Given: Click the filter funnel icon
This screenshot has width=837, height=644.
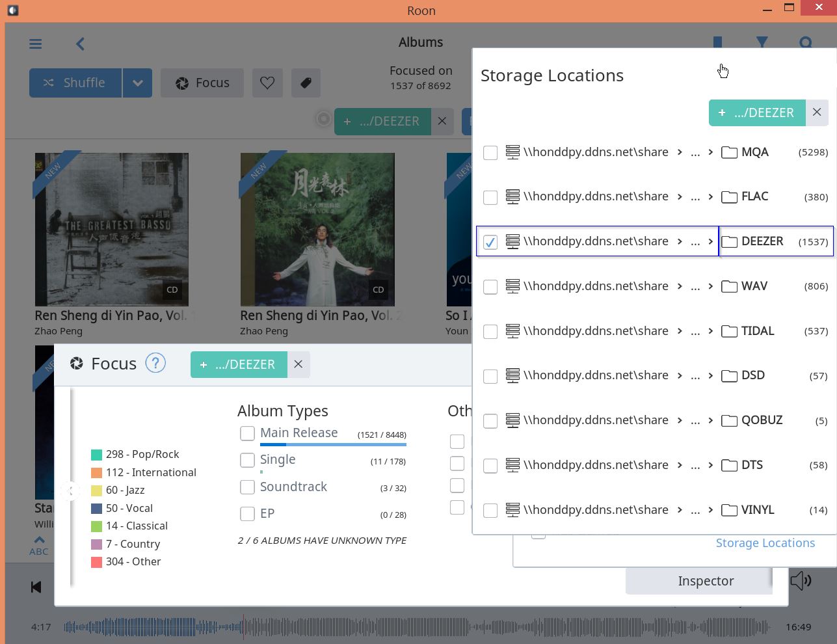Looking at the screenshot, I should pos(762,42).
